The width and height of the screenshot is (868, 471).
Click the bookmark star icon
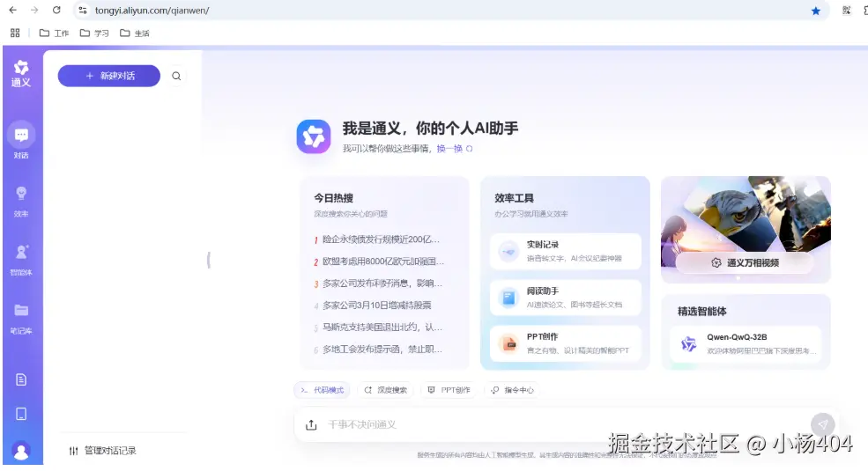[x=815, y=11]
